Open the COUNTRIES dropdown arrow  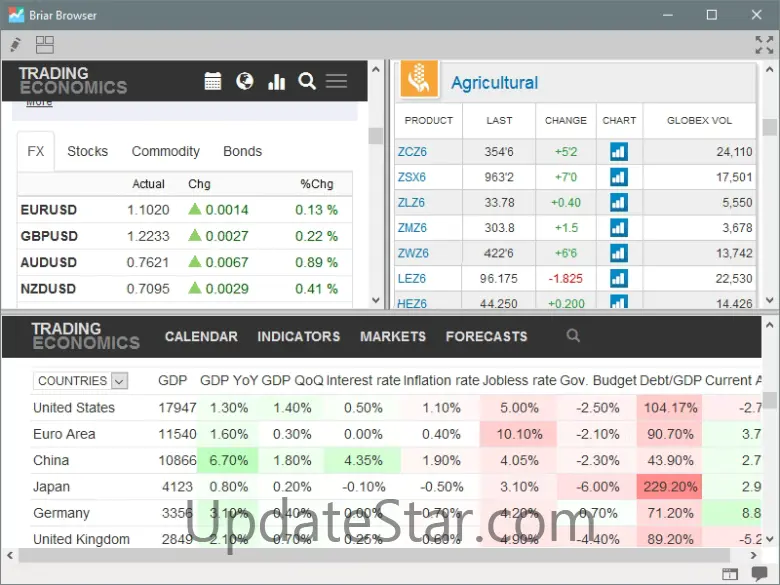coord(119,381)
